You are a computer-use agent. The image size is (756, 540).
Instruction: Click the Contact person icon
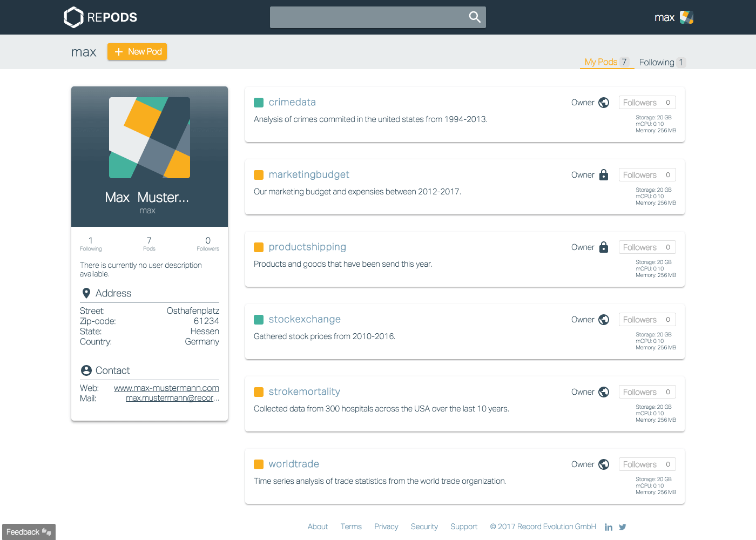point(86,370)
